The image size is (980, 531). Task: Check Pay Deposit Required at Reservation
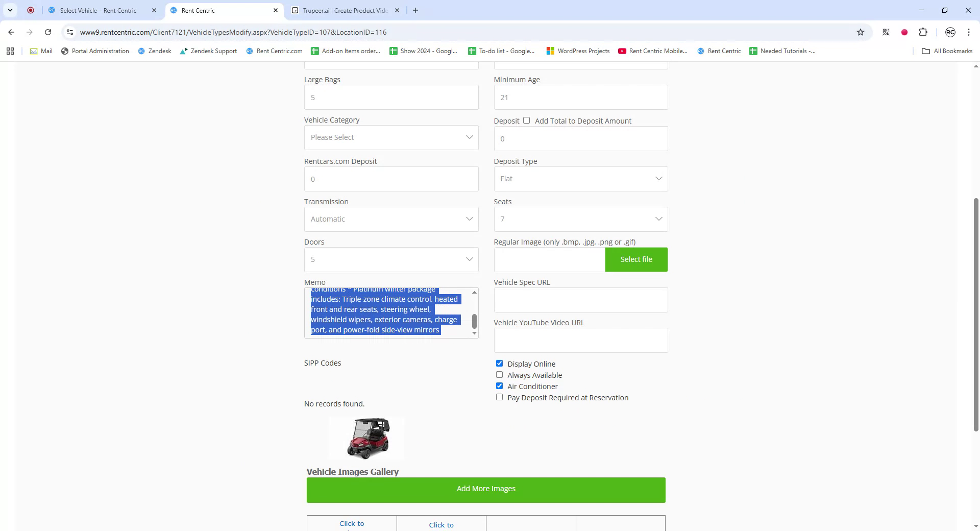499,397
